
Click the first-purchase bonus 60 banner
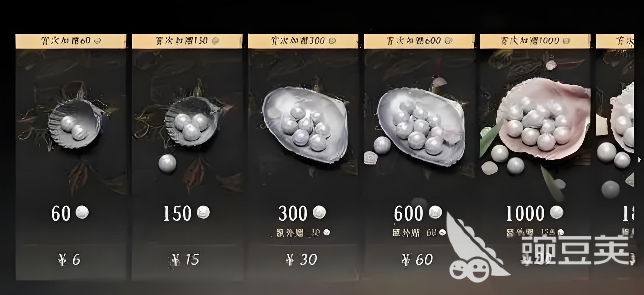pyautogui.click(x=71, y=41)
